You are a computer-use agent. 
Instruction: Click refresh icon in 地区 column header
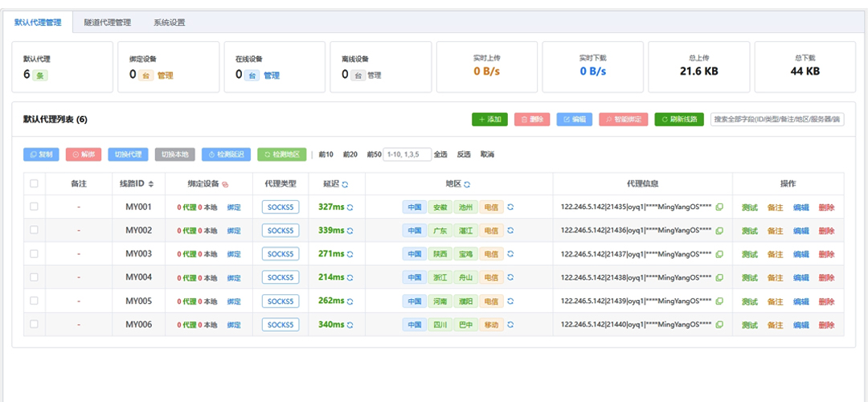(x=467, y=184)
